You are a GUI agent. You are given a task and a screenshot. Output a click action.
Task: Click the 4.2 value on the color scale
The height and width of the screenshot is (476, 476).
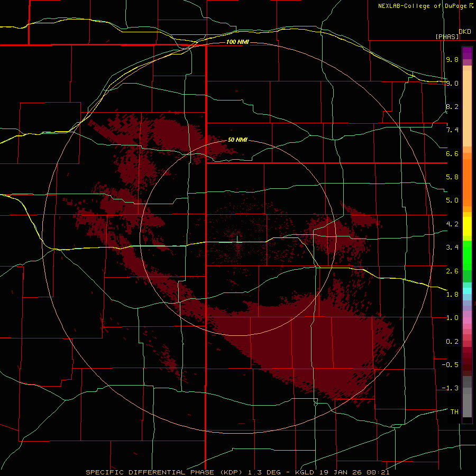(452, 224)
